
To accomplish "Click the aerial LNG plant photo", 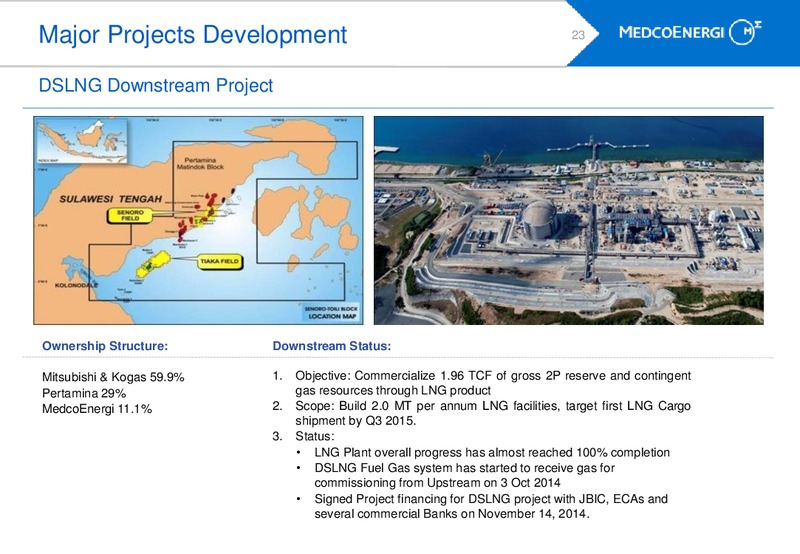I will (x=568, y=220).
